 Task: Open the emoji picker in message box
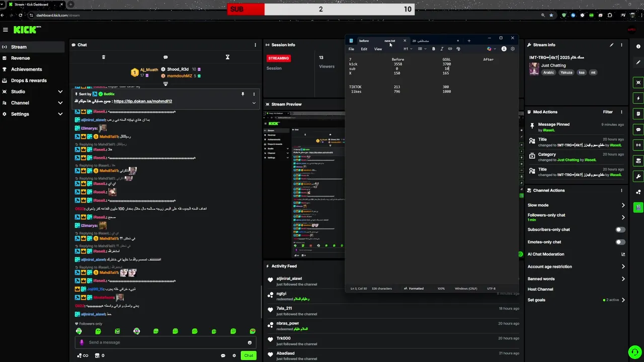click(x=250, y=342)
